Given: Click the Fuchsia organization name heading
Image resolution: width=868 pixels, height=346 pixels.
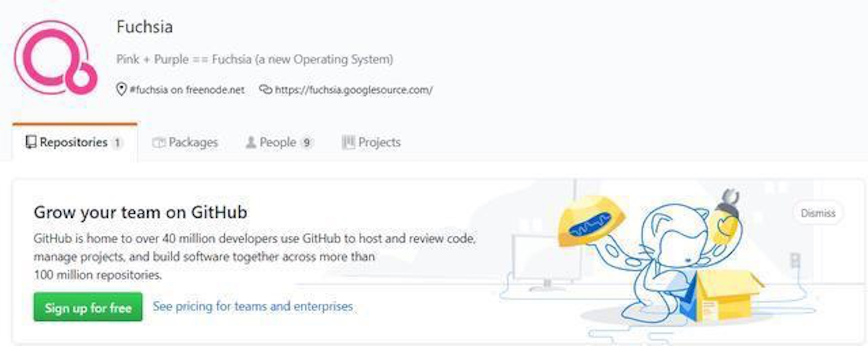Looking at the screenshot, I should tap(144, 27).
